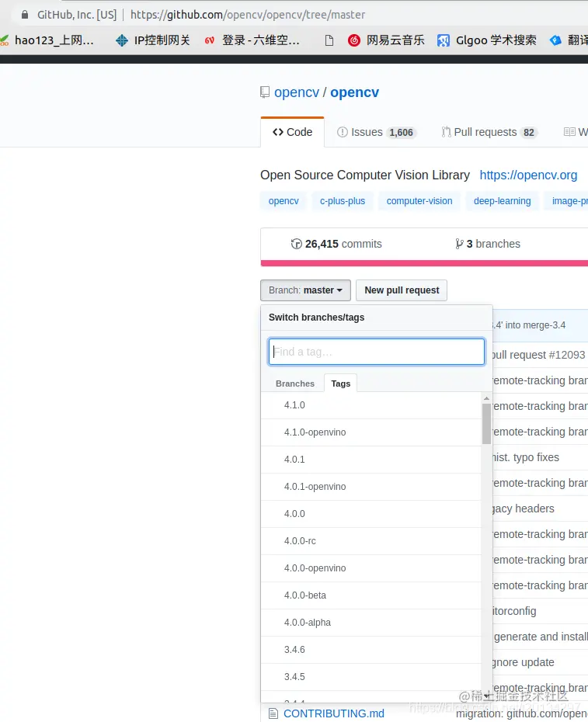Open the Wiki tab
Image resolution: width=588 pixels, height=722 pixels.
(576, 132)
